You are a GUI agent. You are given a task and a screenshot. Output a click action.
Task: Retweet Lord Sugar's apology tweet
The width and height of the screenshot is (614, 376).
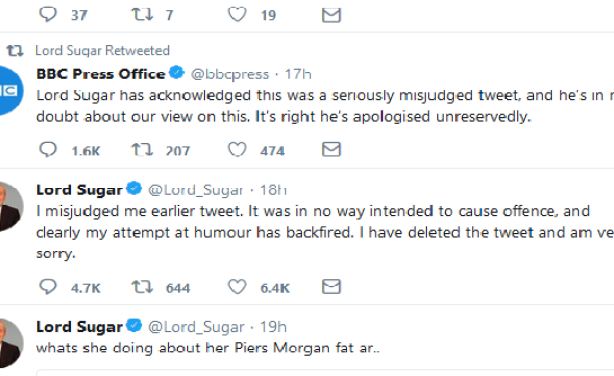pyautogui.click(x=141, y=287)
